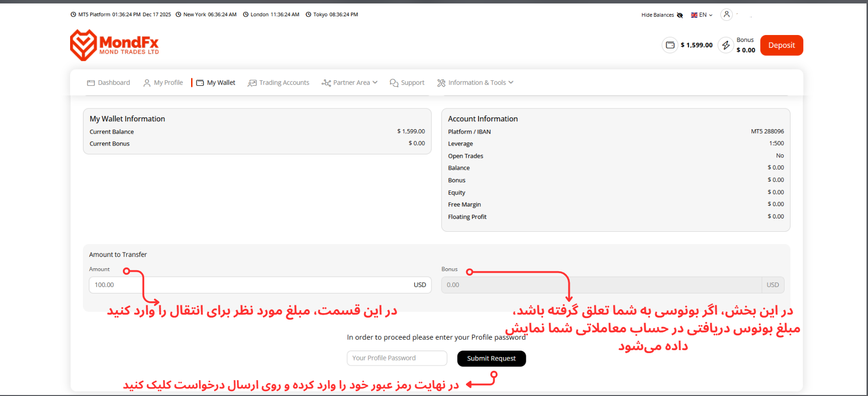Toggle Hide Balances eye icon
The image size is (868, 396).
[680, 15]
